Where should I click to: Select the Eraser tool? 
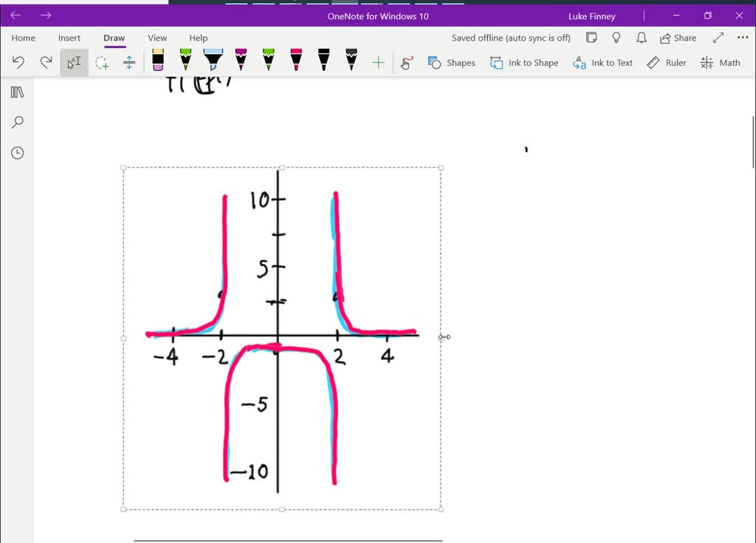[157, 63]
